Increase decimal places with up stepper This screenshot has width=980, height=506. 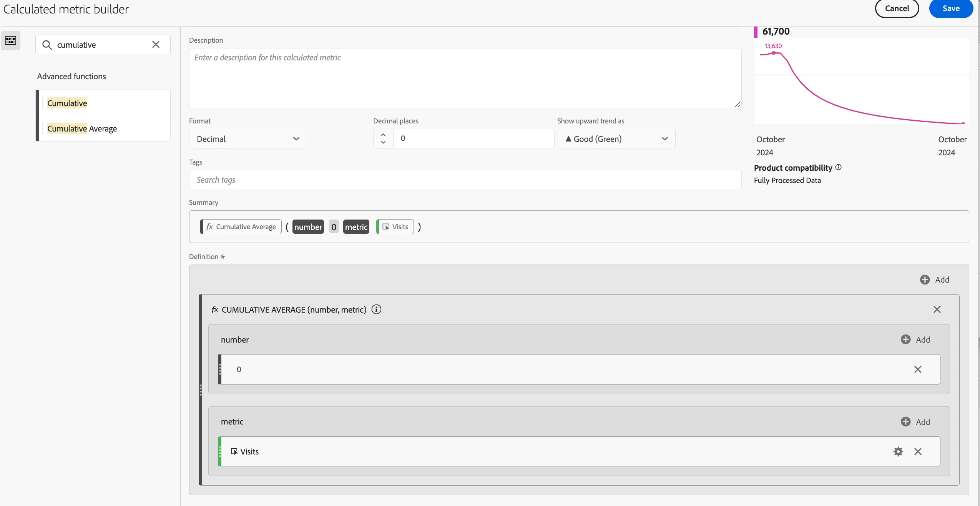coord(383,135)
